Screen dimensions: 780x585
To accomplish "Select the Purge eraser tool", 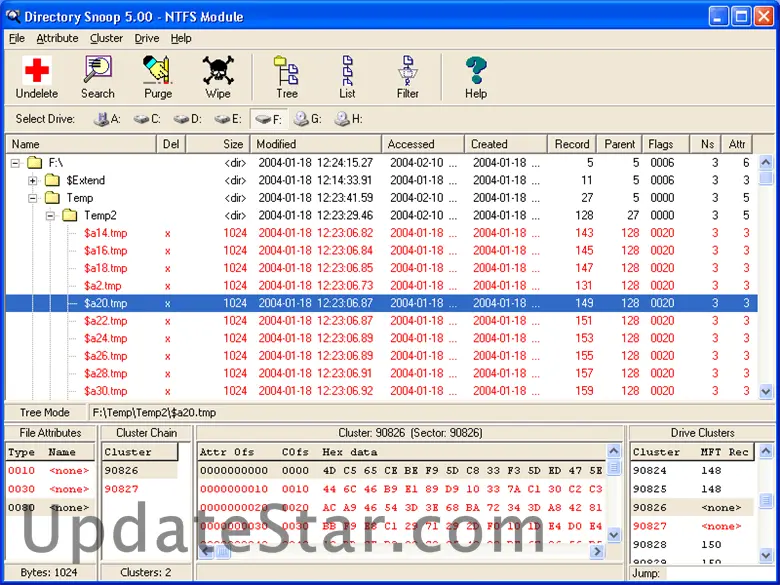I will [x=158, y=70].
